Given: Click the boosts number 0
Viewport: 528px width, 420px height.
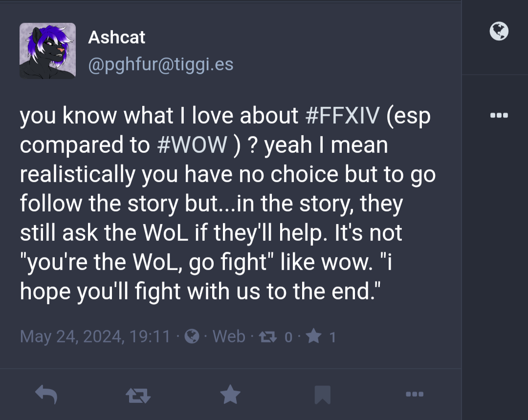Looking at the screenshot, I should pyautogui.click(x=288, y=337).
